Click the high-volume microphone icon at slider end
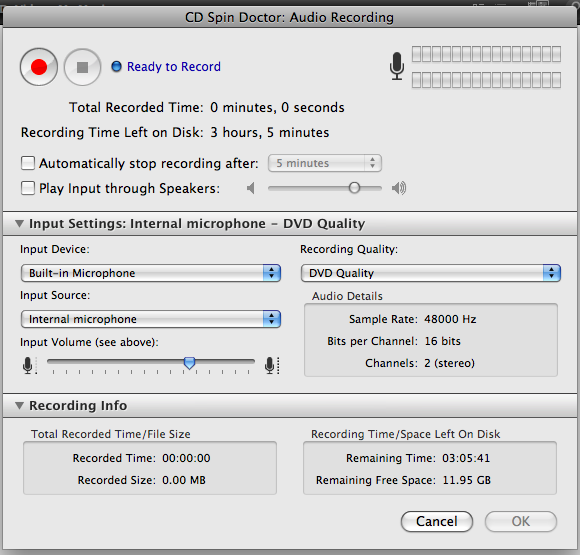The width and height of the screenshot is (580, 555). click(x=272, y=366)
